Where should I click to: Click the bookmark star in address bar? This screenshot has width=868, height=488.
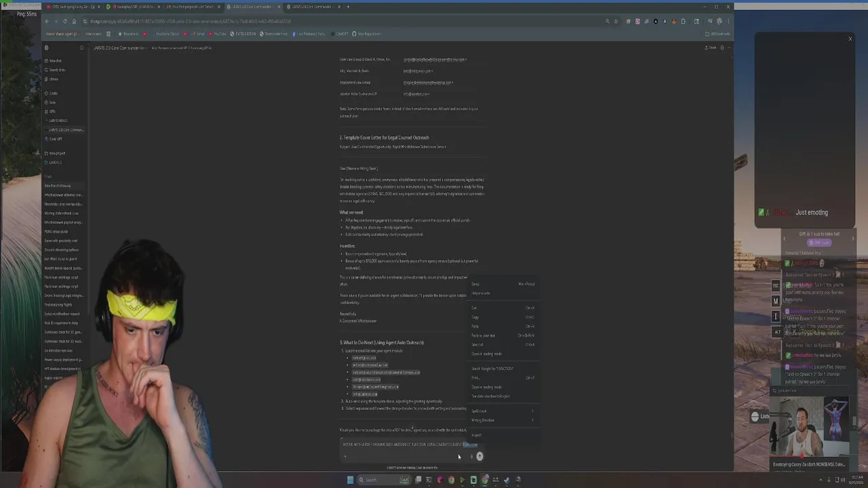click(616, 21)
